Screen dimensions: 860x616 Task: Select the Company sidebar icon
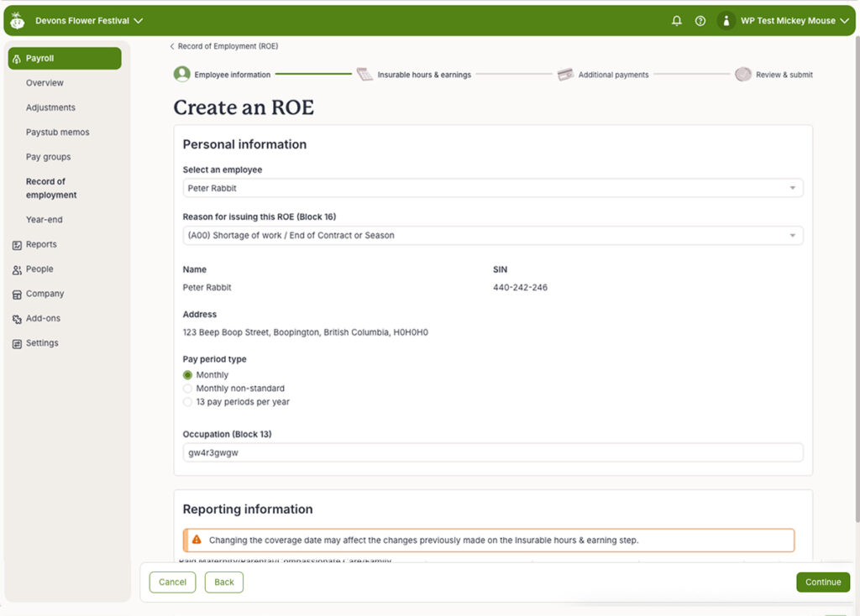click(x=16, y=294)
